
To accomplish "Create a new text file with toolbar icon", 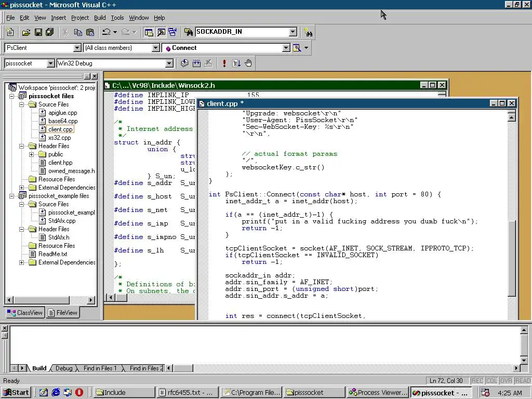I will 10,32.
